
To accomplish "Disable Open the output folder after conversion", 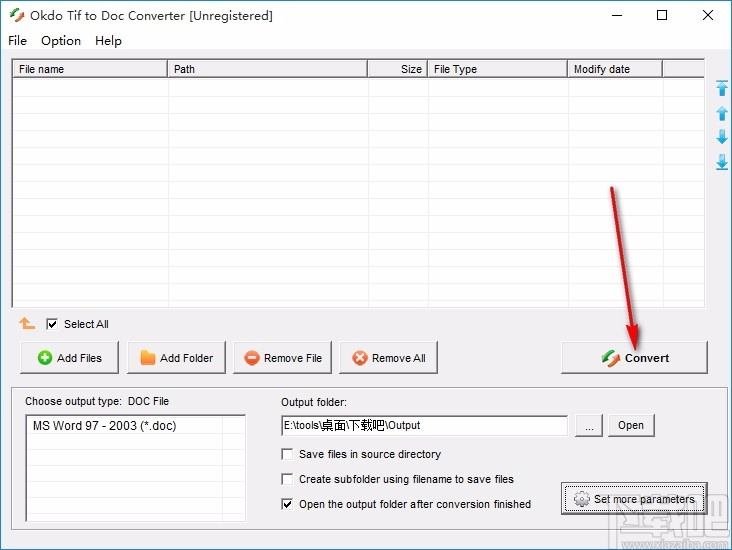I will 287,504.
